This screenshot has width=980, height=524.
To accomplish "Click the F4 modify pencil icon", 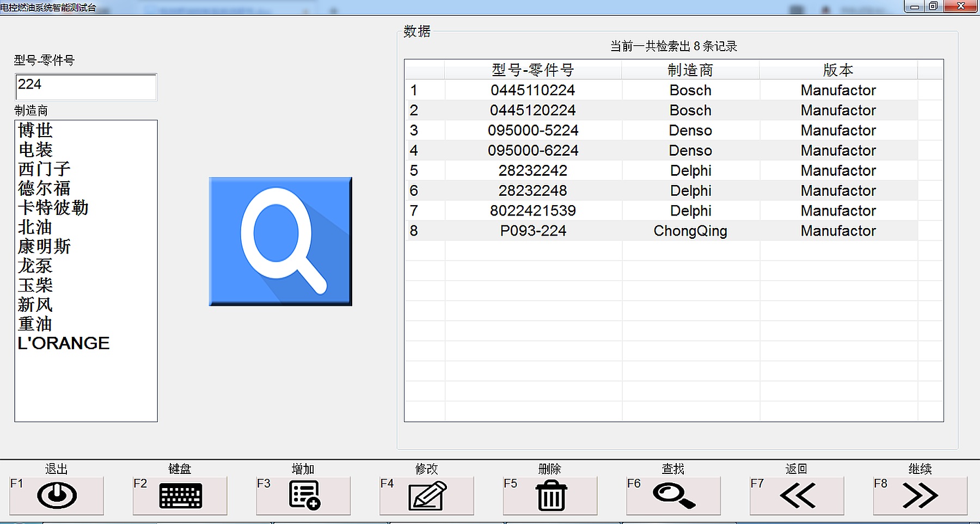I will point(427,495).
